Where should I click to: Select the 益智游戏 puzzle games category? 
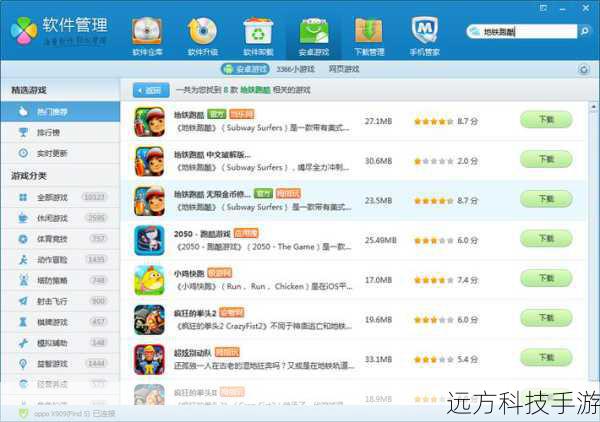(x=60, y=363)
